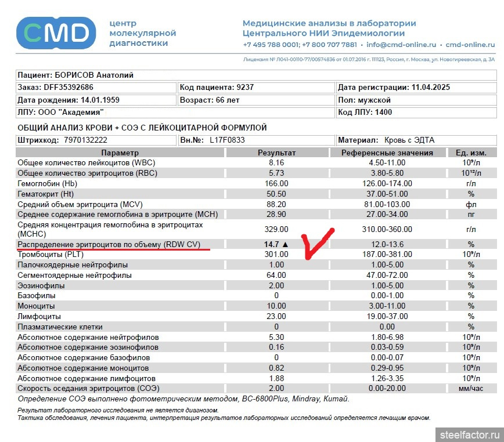504x442 pixels.
Task: Click the absolute neutrophils result "5.30"
Action: click(277, 338)
